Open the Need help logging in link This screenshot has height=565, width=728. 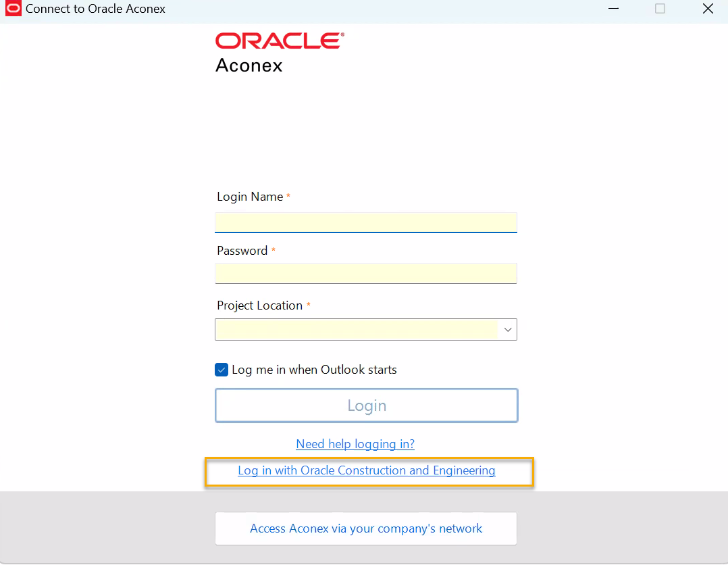click(x=355, y=444)
